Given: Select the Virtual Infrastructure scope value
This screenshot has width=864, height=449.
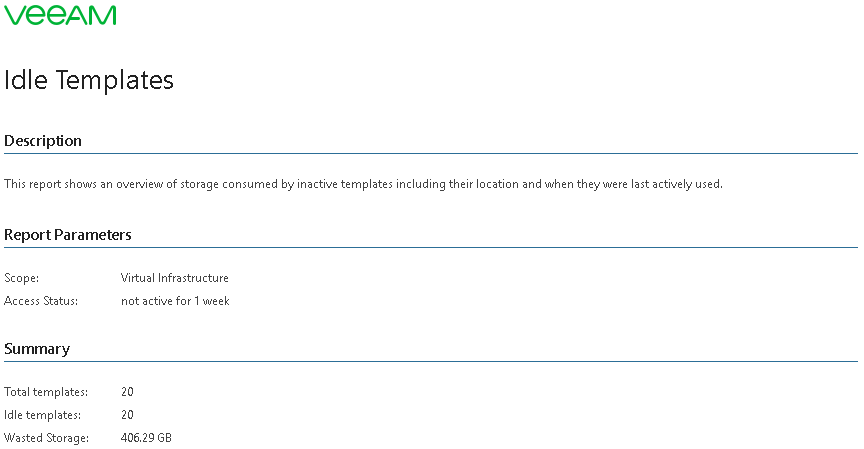Looking at the screenshot, I should point(175,278).
